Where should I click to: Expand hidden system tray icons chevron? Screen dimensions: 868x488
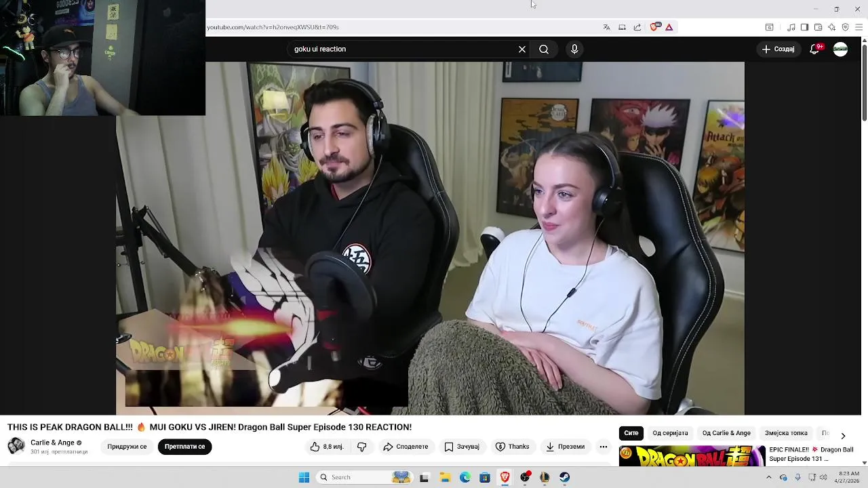tap(769, 477)
